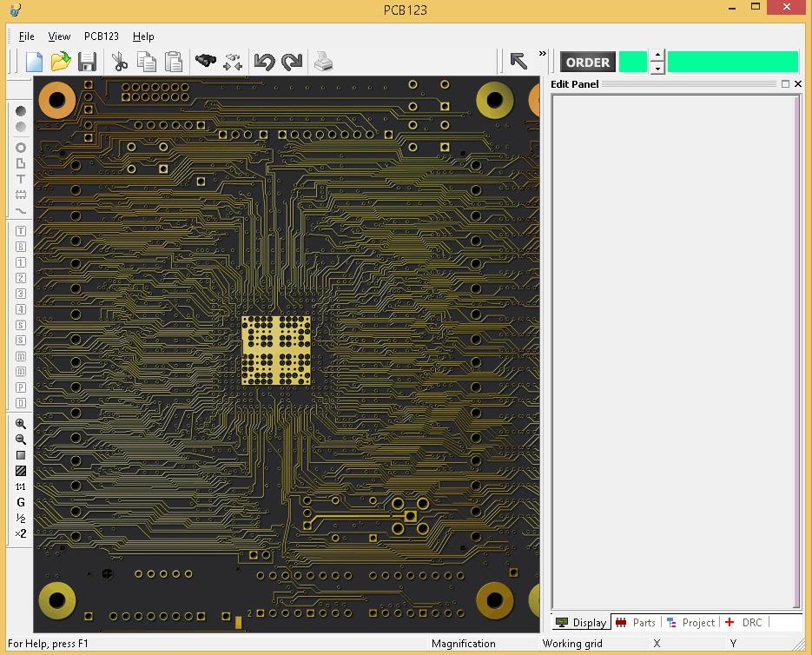Viewport: 812px width, 655px height.
Task: Select the Text placement tool
Action: tap(20, 179)
